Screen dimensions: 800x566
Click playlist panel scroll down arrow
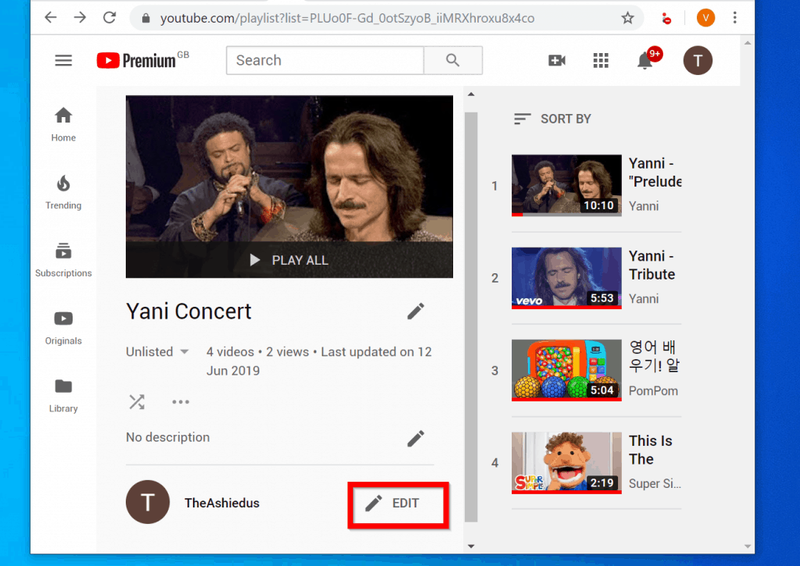471,546
